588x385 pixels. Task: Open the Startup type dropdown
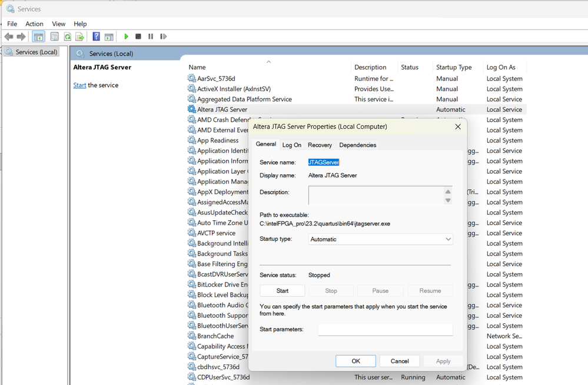(380, 240)
